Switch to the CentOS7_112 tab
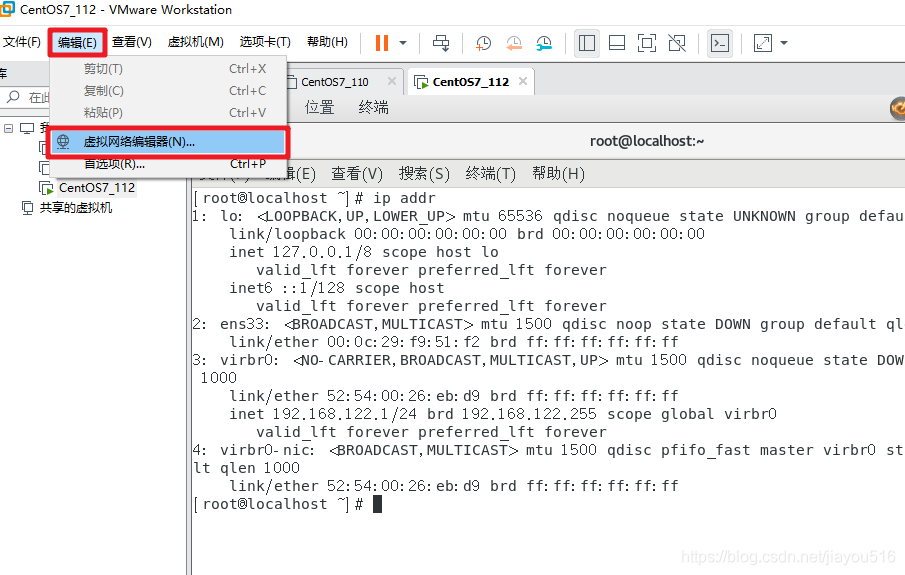Image resolution: width=905 pixels, height=575 pixels. click(x=470, y=82)
